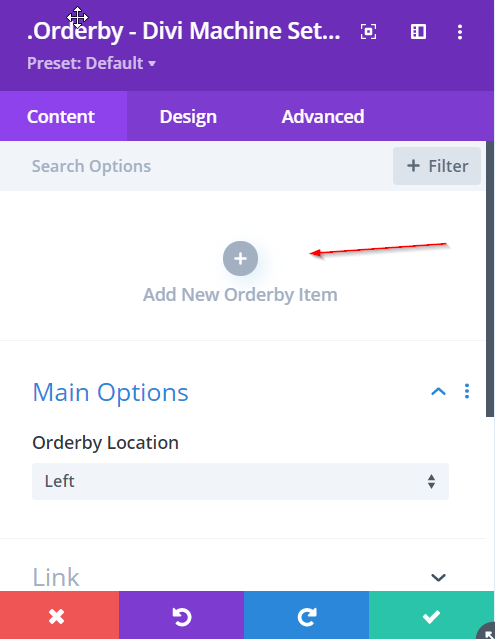495x639 pixels.
Task: Click the red discard changes X button
Action: point(59,615)
